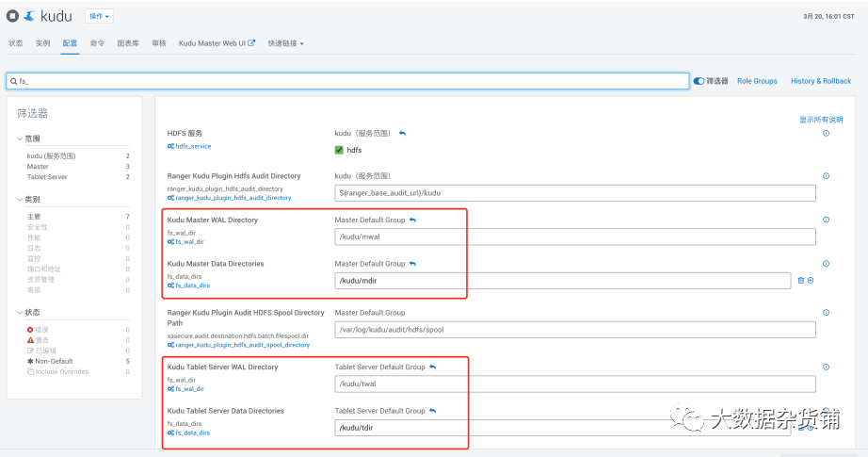Show info for Kudu Master WAL Directory
This screenshot has height=457, width=868.
pos(826,220)
